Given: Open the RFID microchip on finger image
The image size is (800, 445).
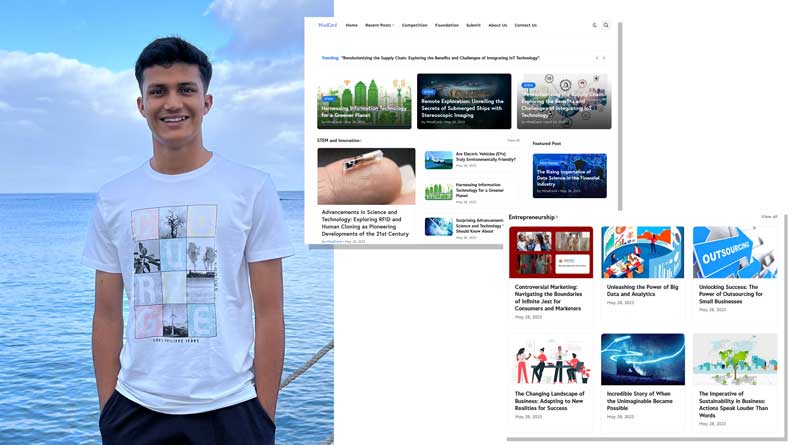Looking at the screenshot, I should 366,176.
